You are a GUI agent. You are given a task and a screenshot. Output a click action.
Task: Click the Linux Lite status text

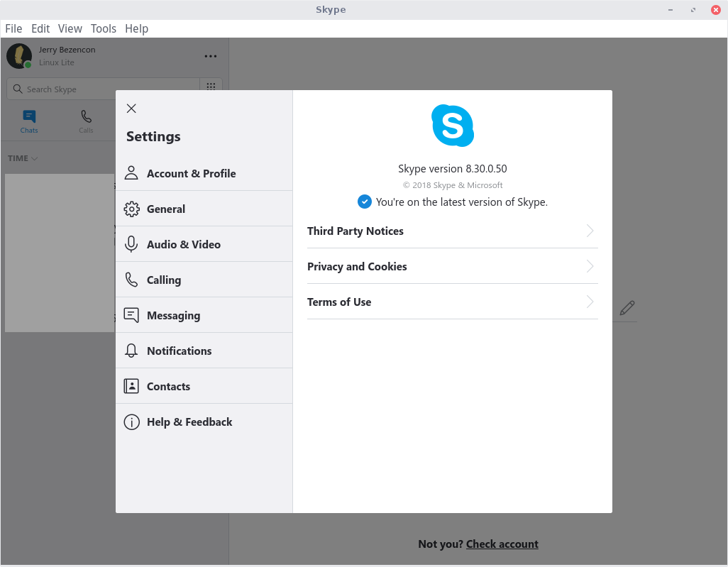(56, 62)
